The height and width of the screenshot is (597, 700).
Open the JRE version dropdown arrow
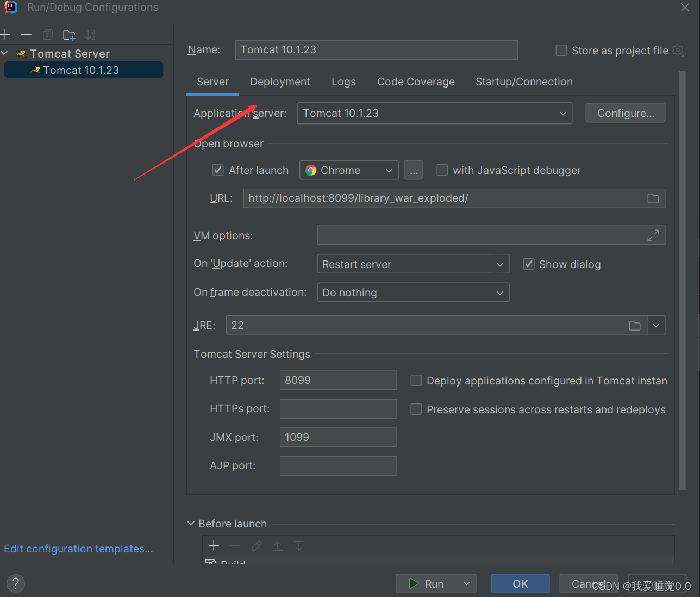point(656,326)
